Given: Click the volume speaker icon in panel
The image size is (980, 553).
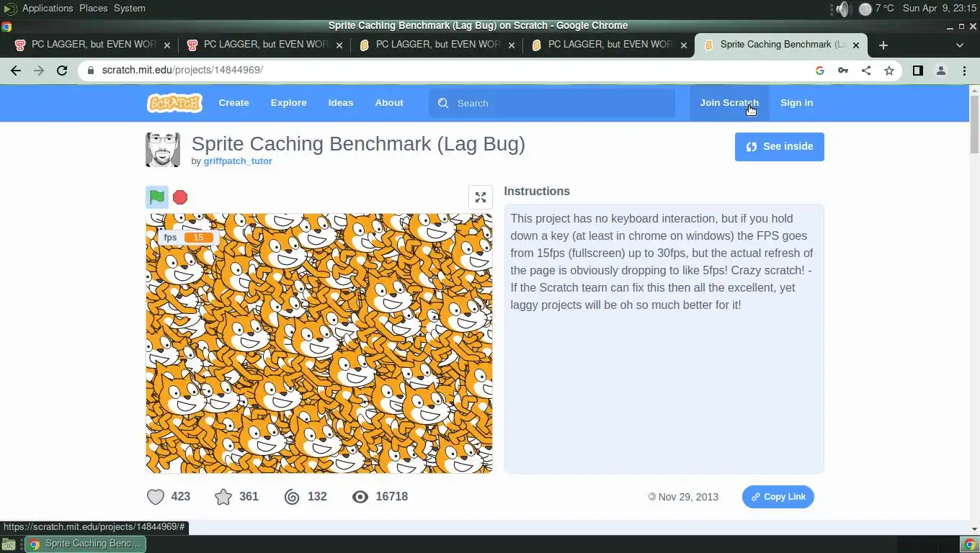Looking at the screenshot, I should point(842,9).
